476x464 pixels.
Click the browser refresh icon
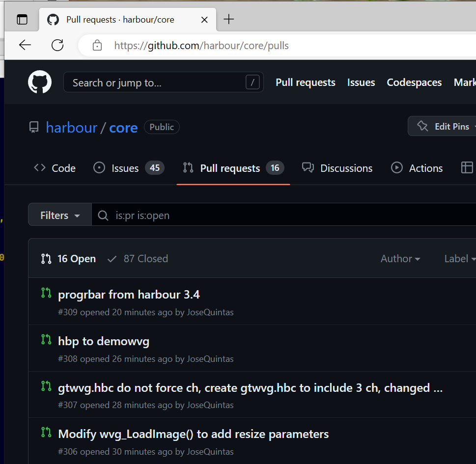pos(57,46)
